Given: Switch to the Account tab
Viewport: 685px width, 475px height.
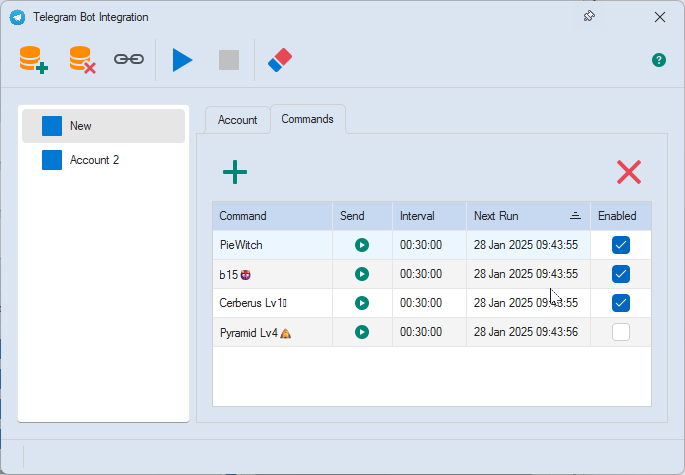Looking at the screenshot, I should [237, 120].
